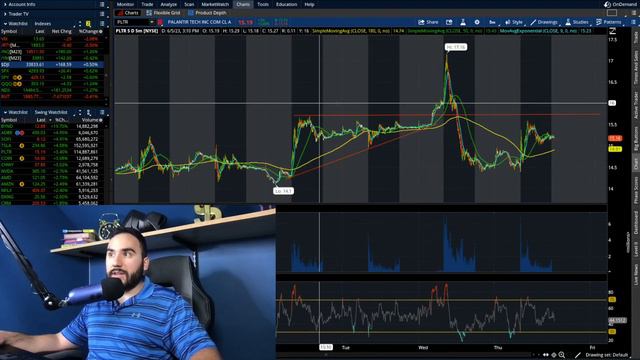Screen dimensions: 640x360
Task: Go to the MarketWatch tab
Action: pyautogui.click(x=215, y=4)
